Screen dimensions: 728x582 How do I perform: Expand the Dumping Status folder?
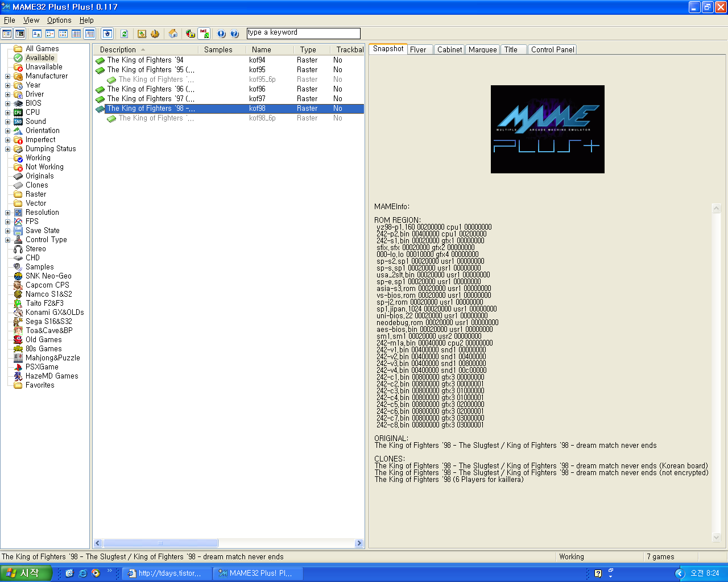point(7,149)
